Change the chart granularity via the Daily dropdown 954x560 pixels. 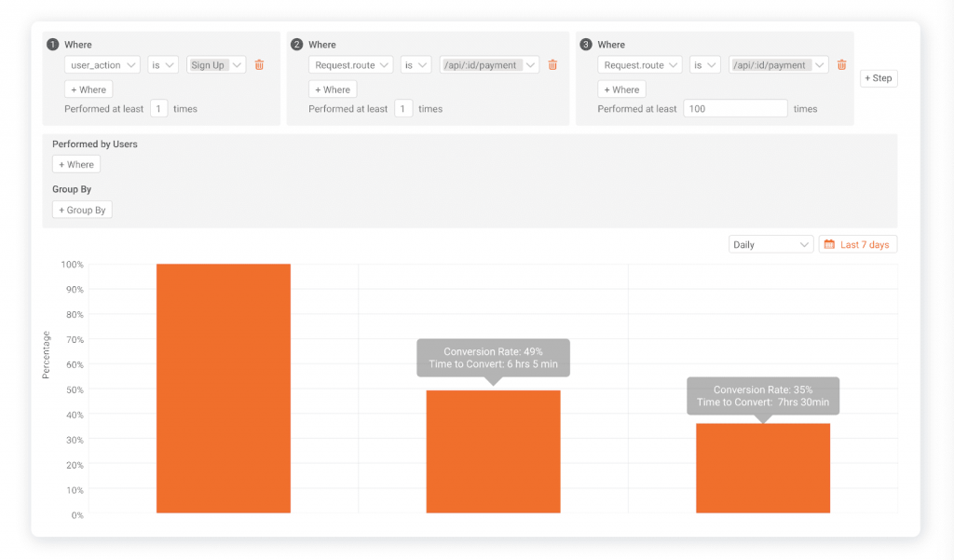point(770,243)
